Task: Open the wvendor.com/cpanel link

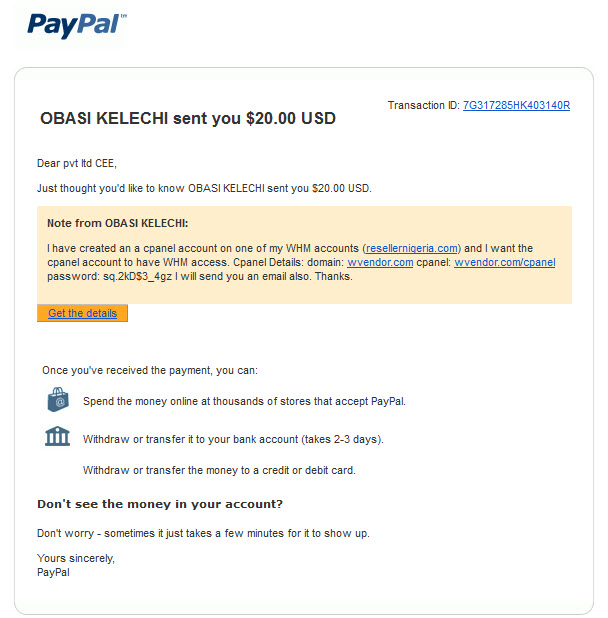Action: [x=505, y=262]
